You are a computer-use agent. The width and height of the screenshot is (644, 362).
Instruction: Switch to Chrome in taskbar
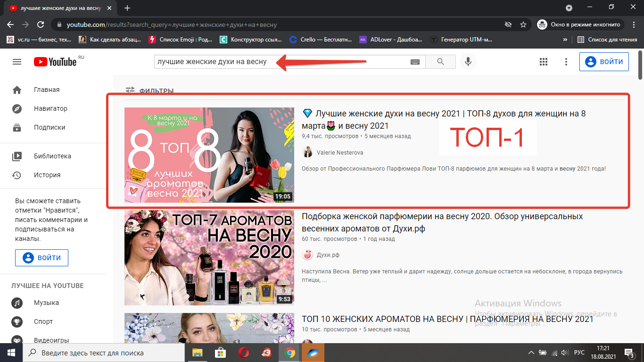coord(289,353)
